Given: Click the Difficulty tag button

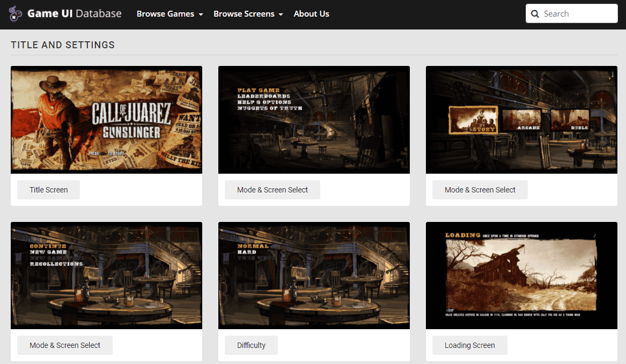Looking at the screenshot, I should (x=251, y=345).
